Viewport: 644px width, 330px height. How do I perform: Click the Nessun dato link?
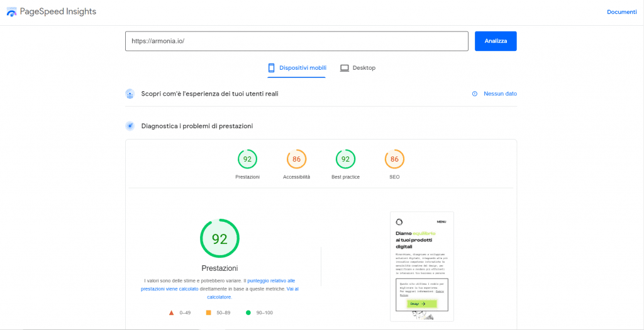[x=500, y=94]
